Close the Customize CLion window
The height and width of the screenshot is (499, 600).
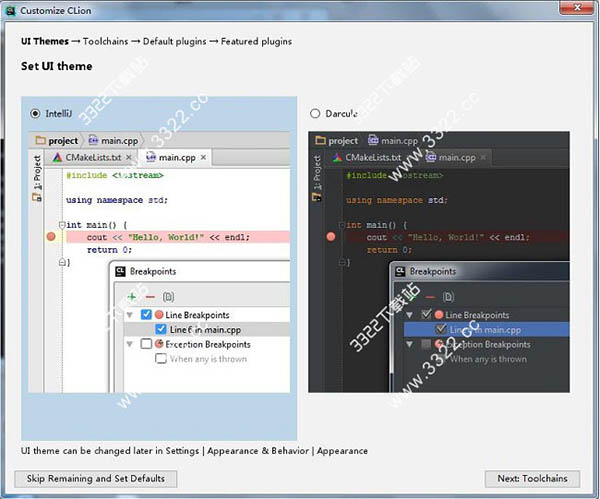pos(577,7)
